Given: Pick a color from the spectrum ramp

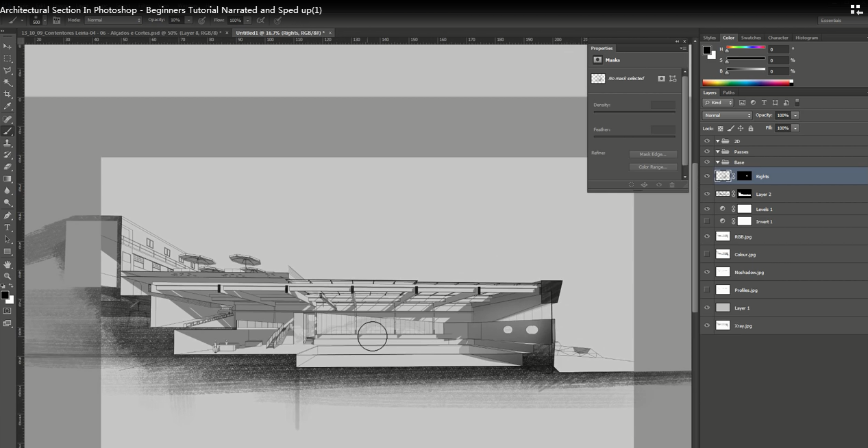Looking at the screenshot, I should point(747,83).
